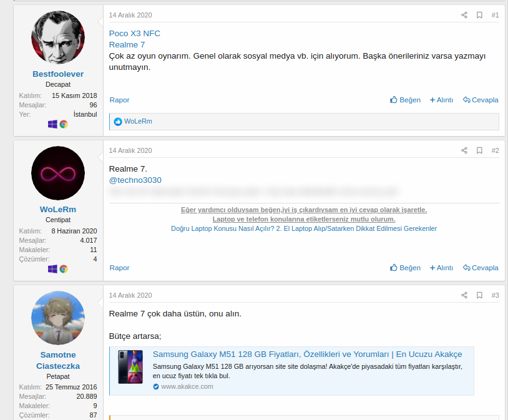This screenshot has width=508, height=420.
Task: Open Bestfoolever's avatar image
Action: (58, 37)
